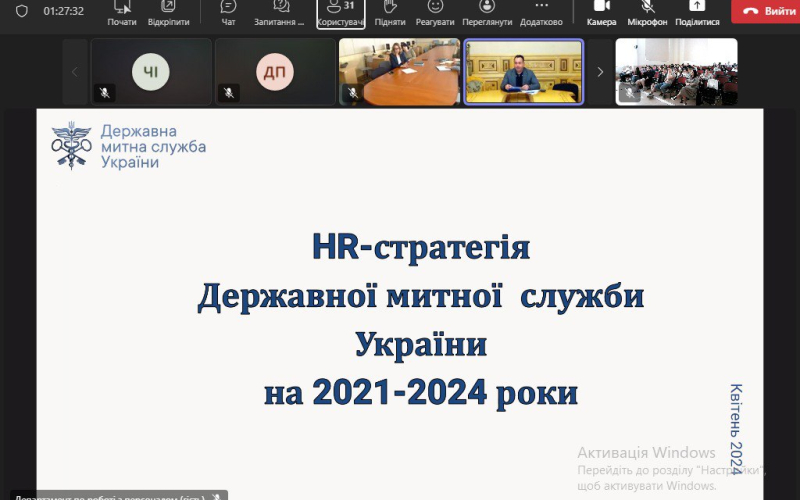Click muted mic icon on ЧІ tile
The height and width of the screenshot is (500, 800).
click(105, 93)
